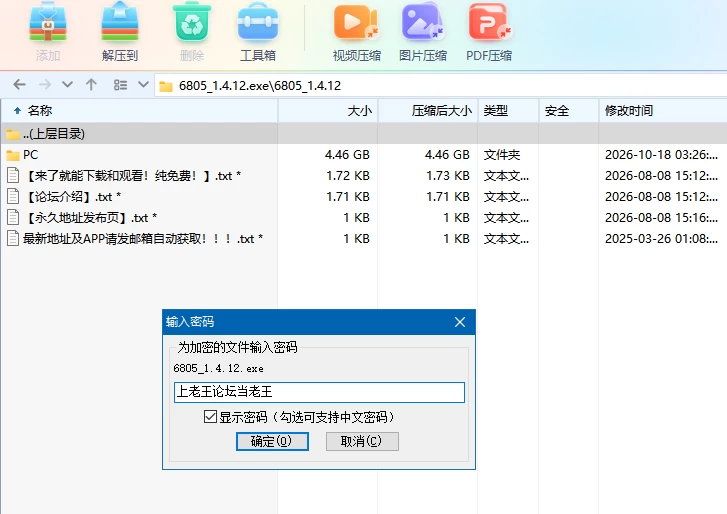Viewport: 727px width, 514px height.
Task: Click the 添加 (Add) toolbar icon
Action: [48, 23]
